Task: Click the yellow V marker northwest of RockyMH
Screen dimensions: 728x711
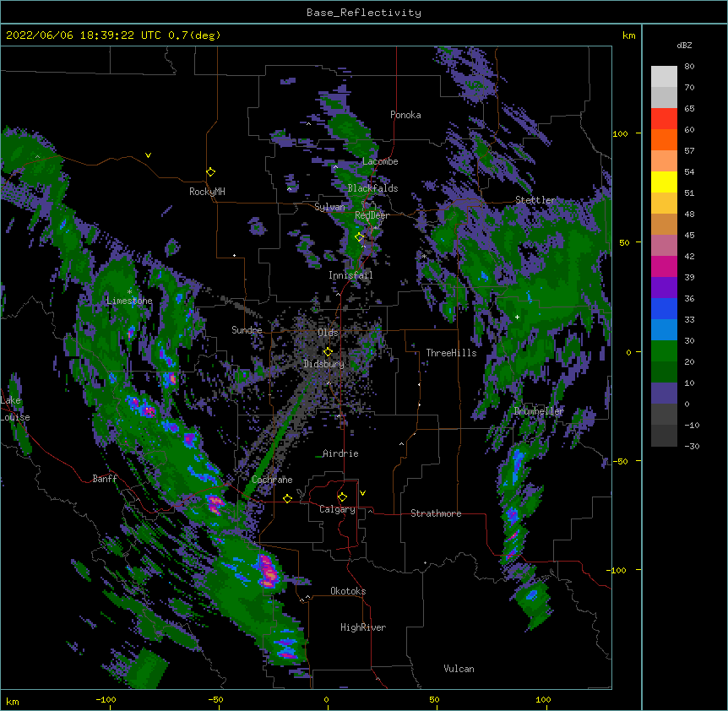Action: (148, 155)
